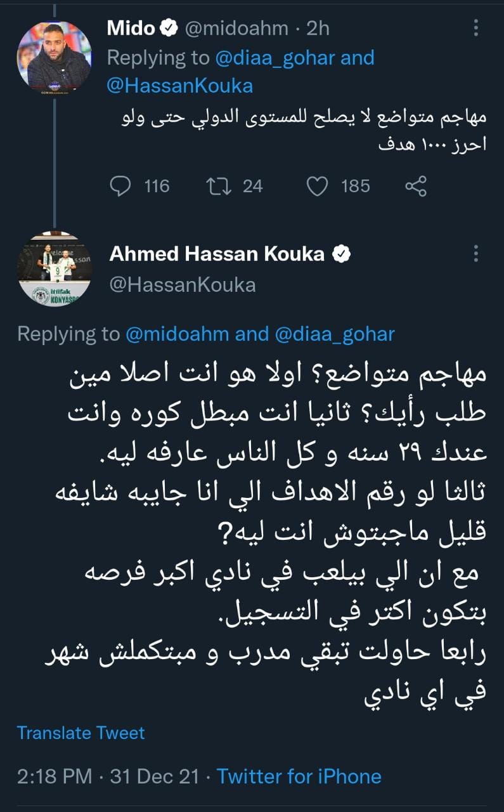Click the reply icon on Mido's tweet
Viewport: 504px width, 812px height.
120,186
